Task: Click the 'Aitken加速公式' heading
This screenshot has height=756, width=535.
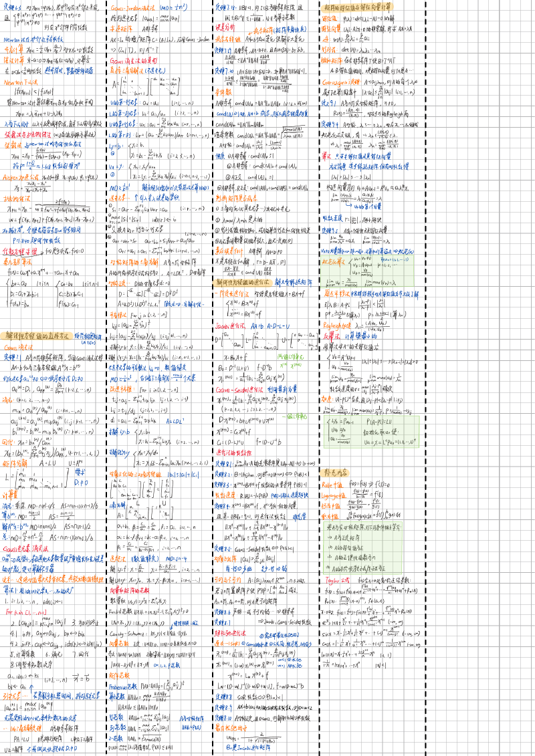Action: point(21,177)
